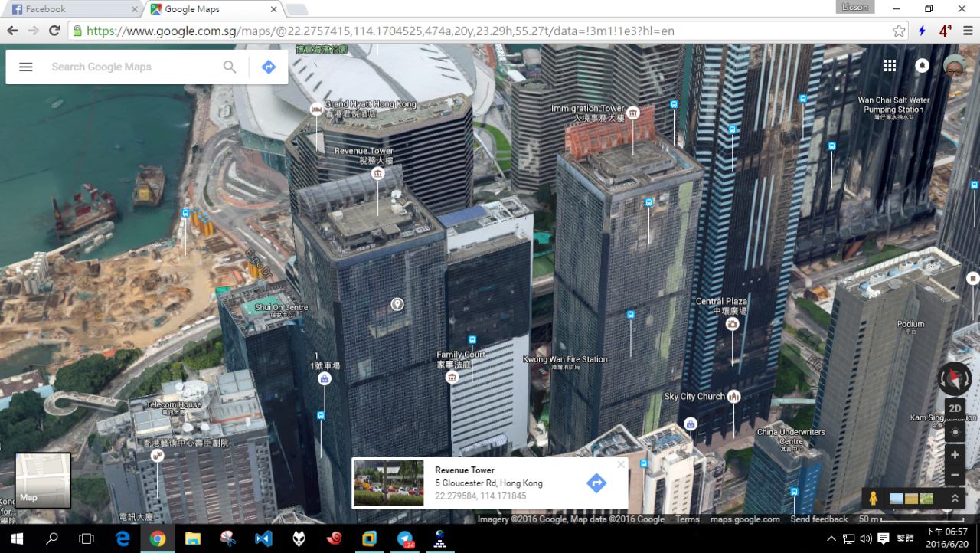
Task: Open the Terms link
Action: (687, 519)
